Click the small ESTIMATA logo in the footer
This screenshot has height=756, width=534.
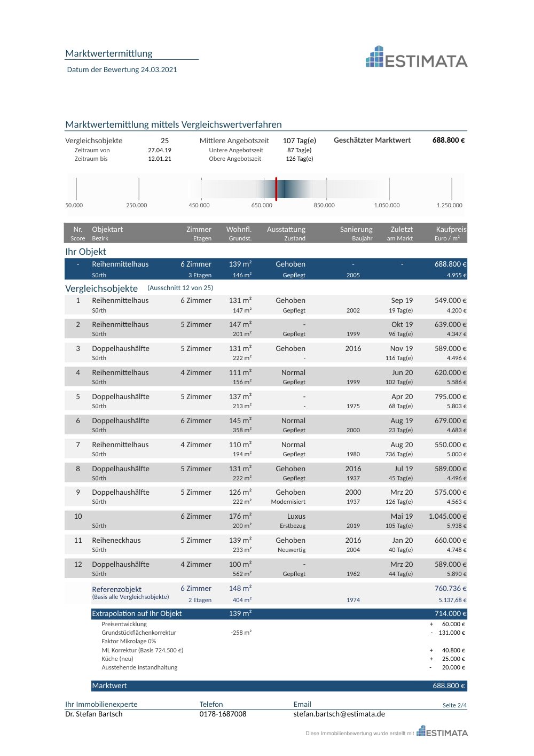(x=442, y=731)
